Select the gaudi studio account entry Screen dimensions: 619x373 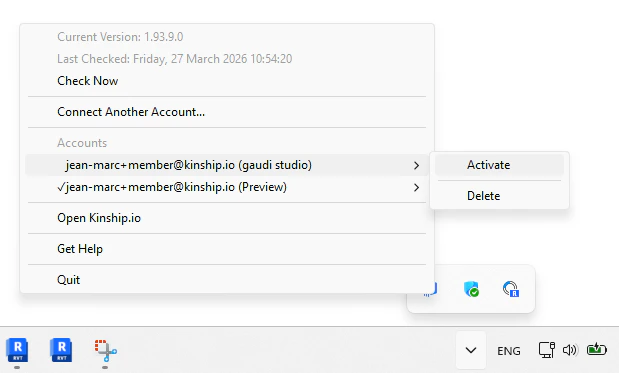[x=226, y=165]
